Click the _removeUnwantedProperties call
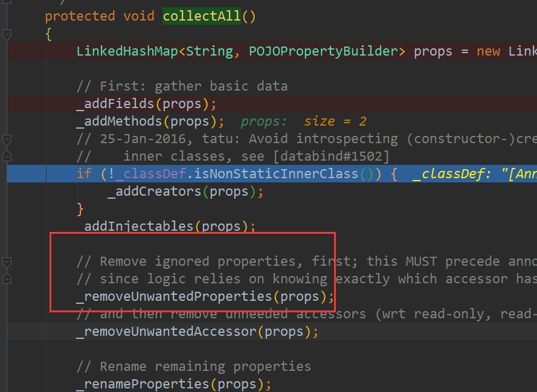Image resolution: width=537 pixels, height=392 pixels. [174, 297]
